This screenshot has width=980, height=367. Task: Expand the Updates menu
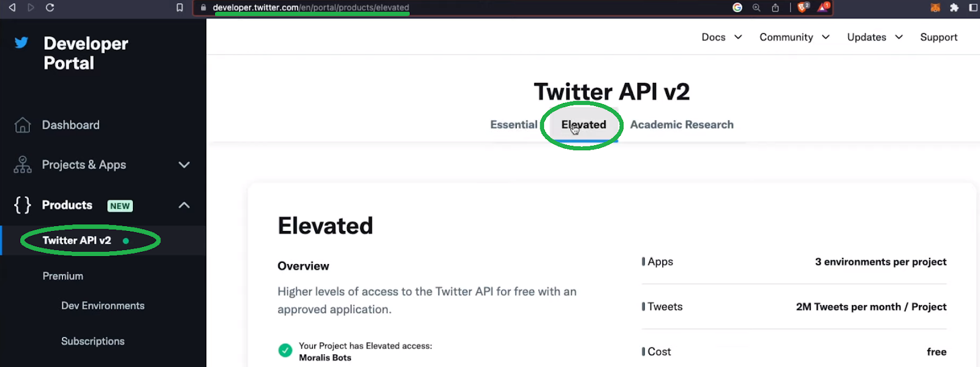(875, 37)
